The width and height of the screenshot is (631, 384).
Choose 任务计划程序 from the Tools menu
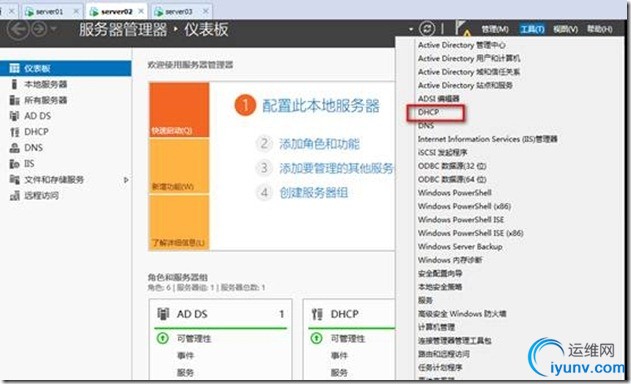[440, 367]
